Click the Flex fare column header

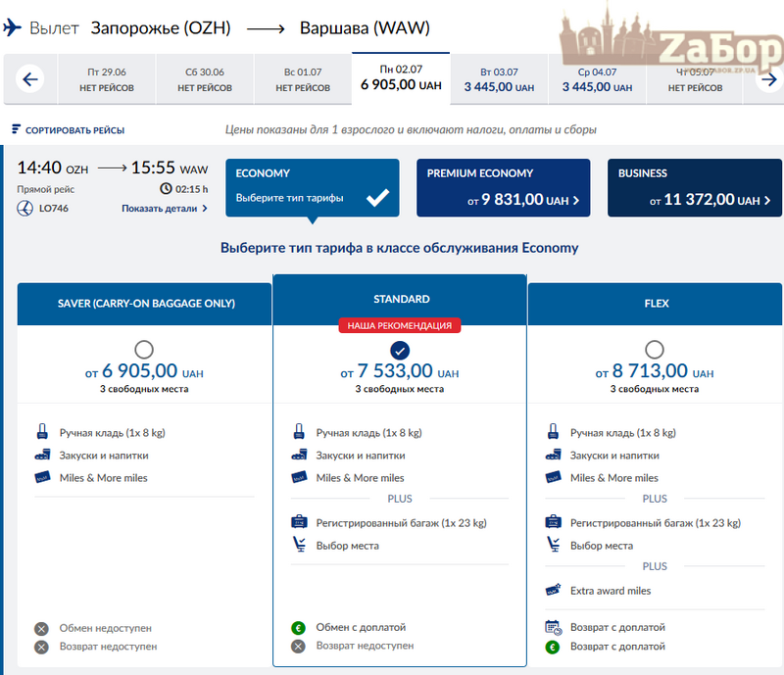[656, 304]
